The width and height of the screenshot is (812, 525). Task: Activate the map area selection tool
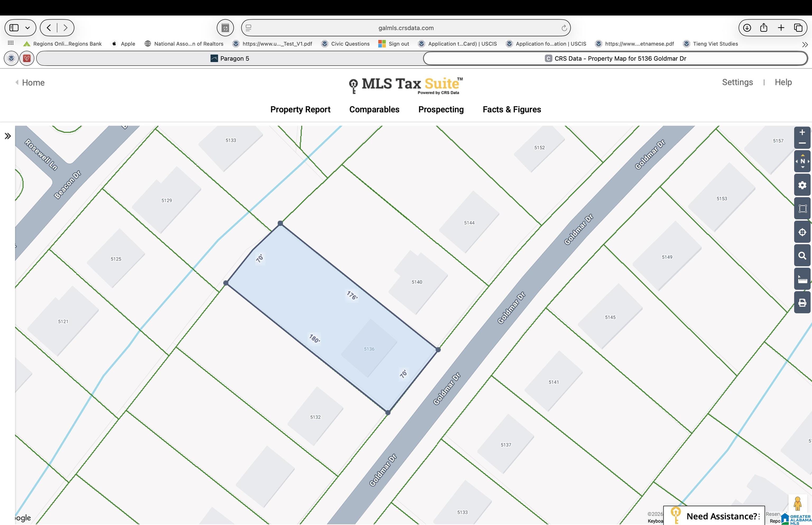(802, 209)
